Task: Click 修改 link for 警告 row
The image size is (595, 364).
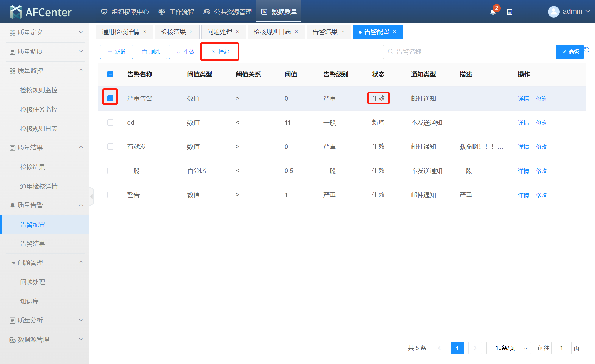Action: 541,195
